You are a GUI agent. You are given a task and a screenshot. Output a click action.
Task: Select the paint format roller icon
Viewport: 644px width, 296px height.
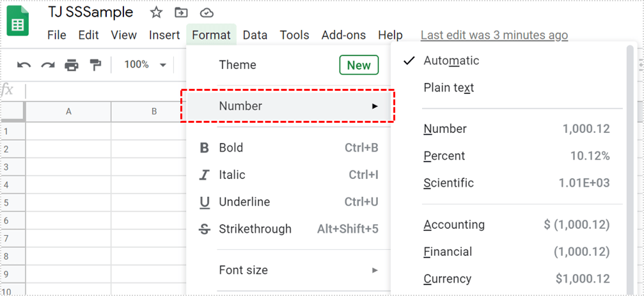coord(95,65)
